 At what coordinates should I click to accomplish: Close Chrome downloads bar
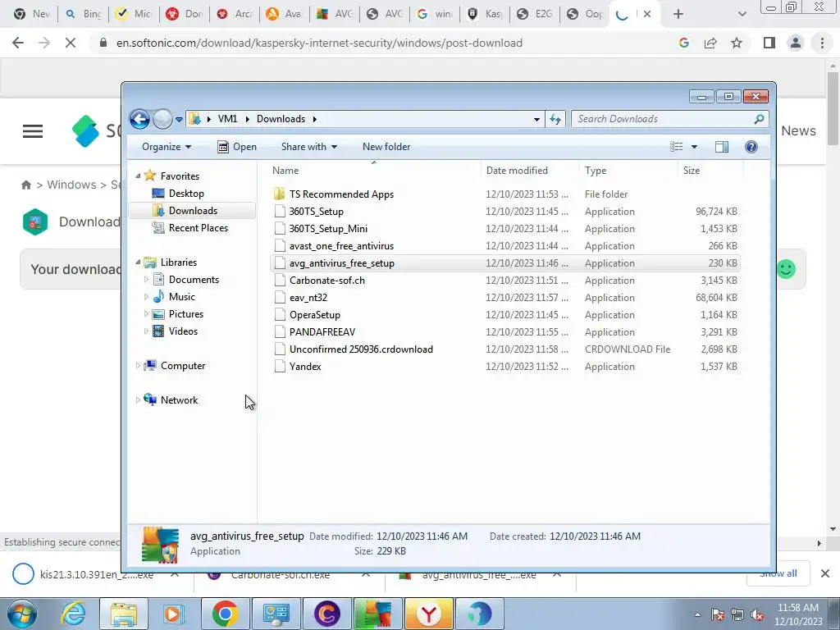(x=825, y=573)
